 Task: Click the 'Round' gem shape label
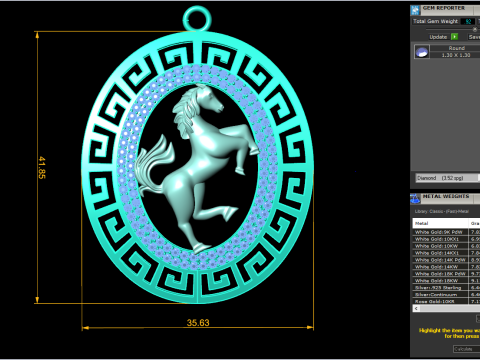(456, 48)
